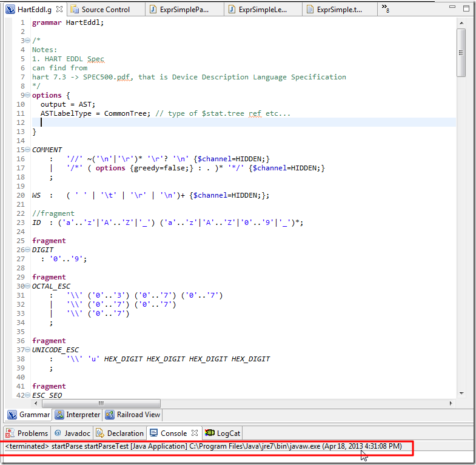The image size is (476, 465).
Task: Click the Javadoc @ icon
Action: 58,433
